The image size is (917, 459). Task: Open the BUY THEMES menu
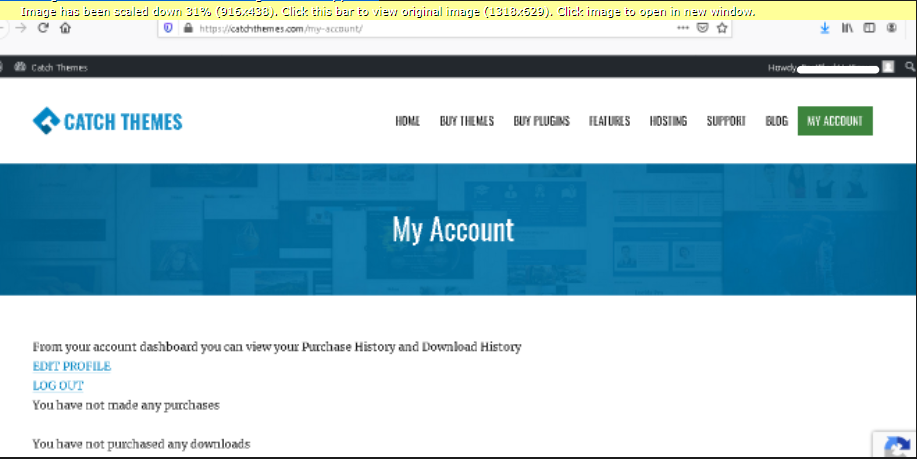coord(467,121)
